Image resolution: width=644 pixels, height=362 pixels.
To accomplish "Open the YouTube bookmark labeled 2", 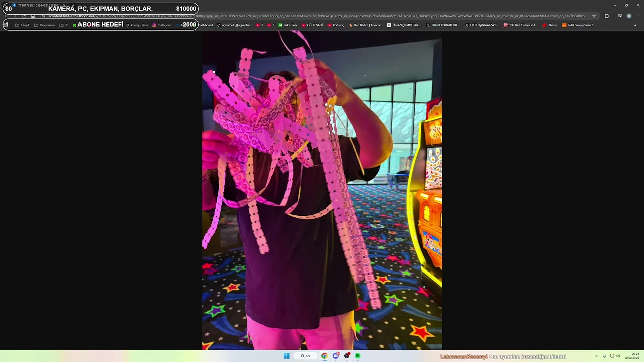I will coord(271,25).
